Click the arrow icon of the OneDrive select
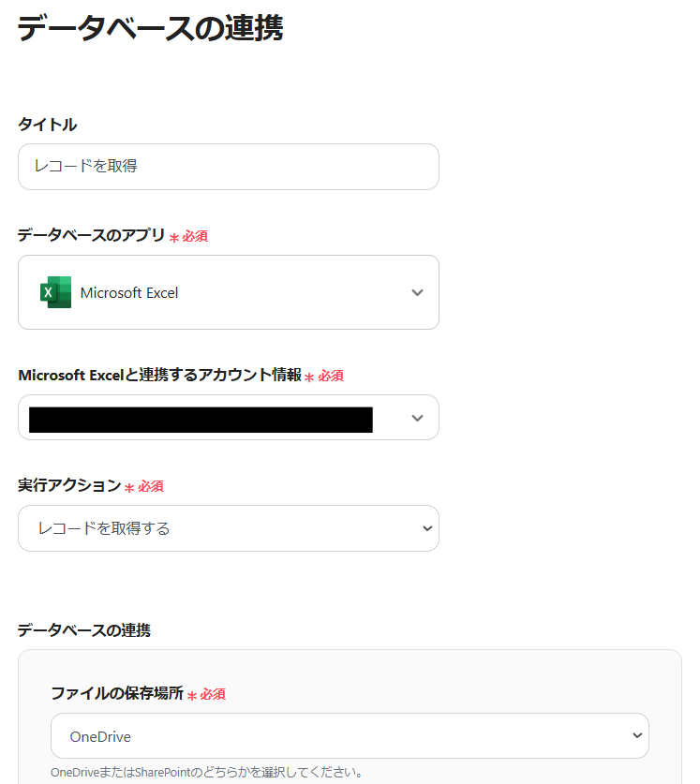Screen dimensions: 700x784 [x=637, y=736]
